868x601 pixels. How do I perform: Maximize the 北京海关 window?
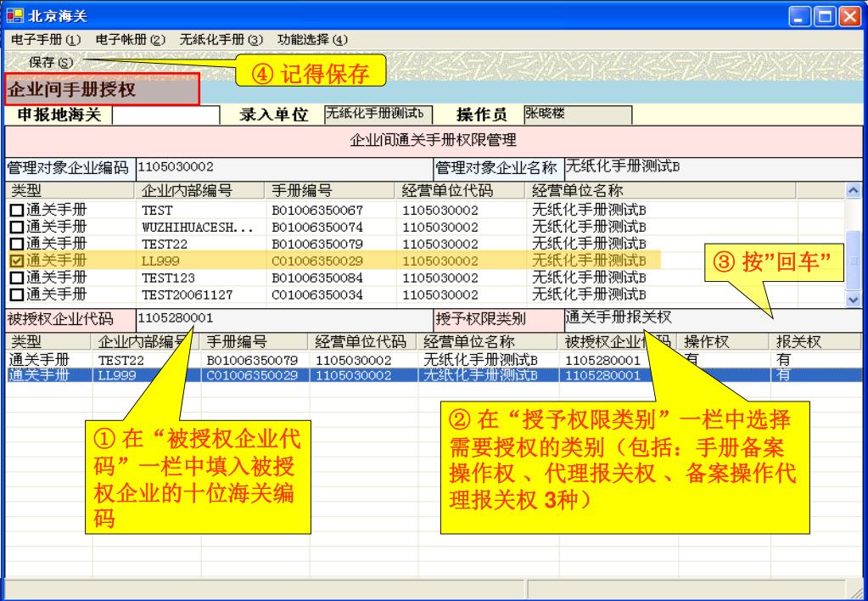(x=824, y=17)
